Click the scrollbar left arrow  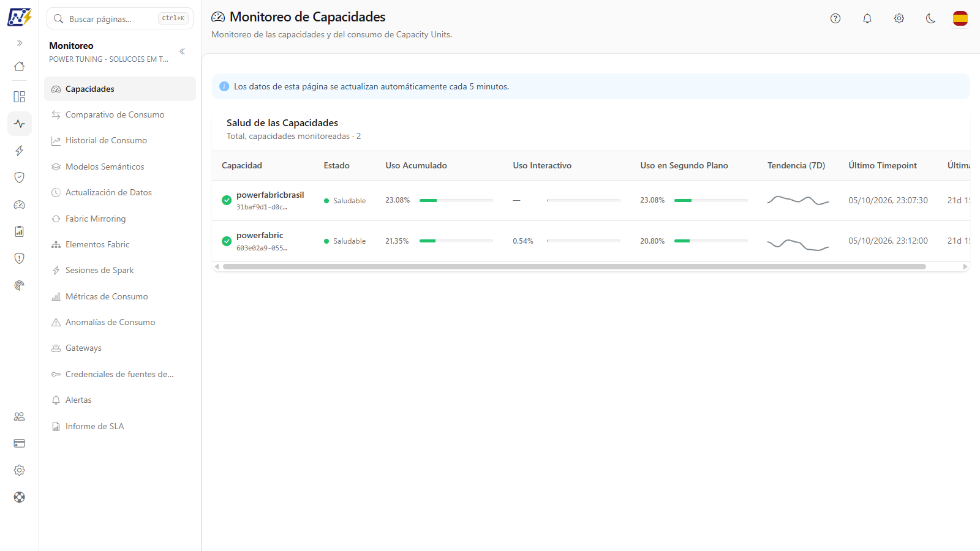217,267
